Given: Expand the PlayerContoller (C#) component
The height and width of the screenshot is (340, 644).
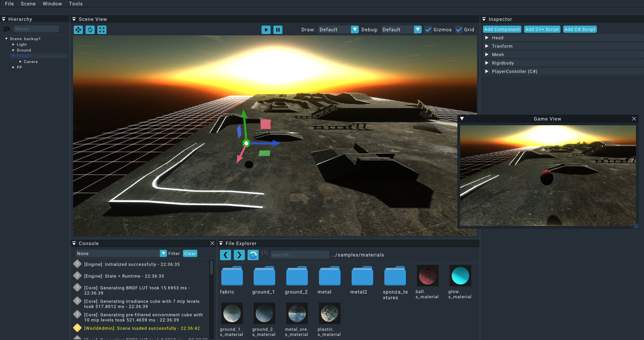Looking at the screenshot, I should coord(487,71).
